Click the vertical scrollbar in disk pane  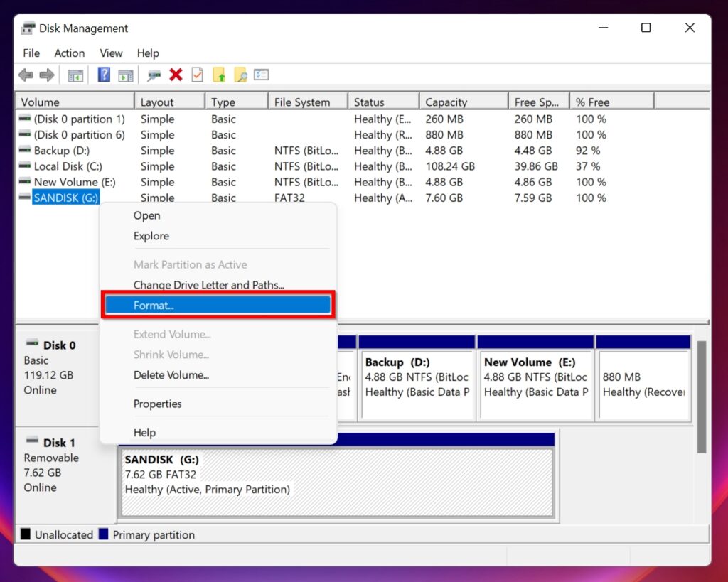(702, 398)
